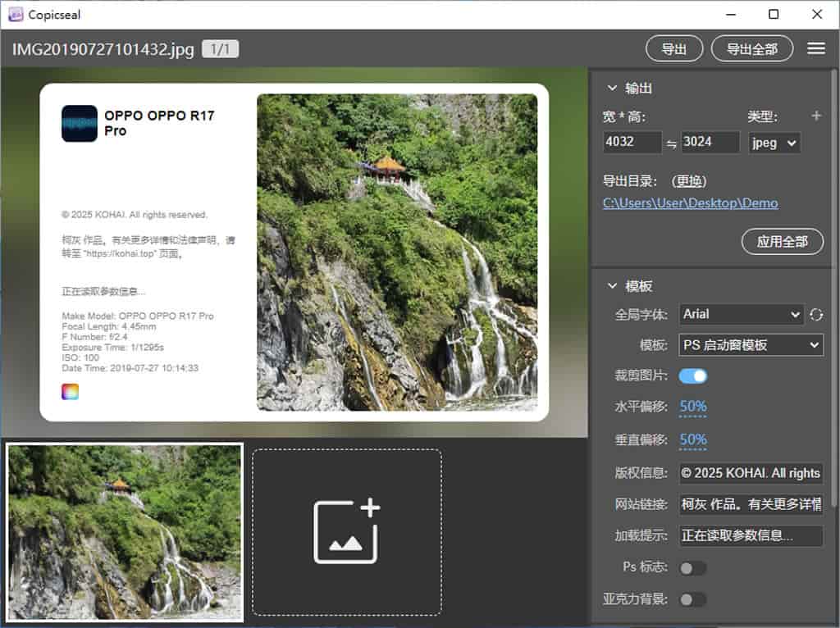Click the colorful gradient icon in preview

70,391
